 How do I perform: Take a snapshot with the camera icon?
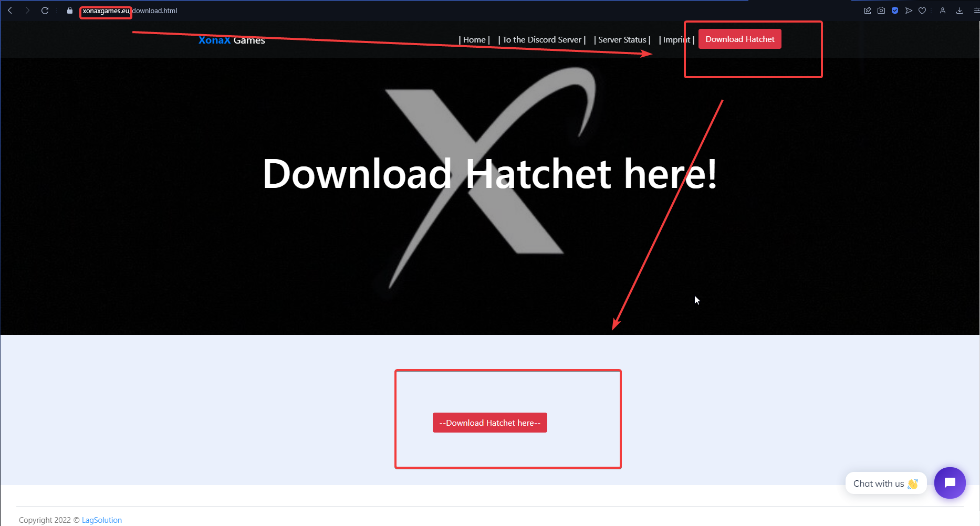coord(881,10)
